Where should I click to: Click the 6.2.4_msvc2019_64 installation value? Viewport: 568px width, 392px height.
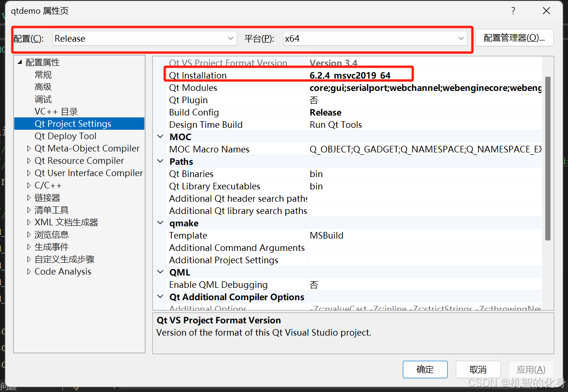coord(350,75)
